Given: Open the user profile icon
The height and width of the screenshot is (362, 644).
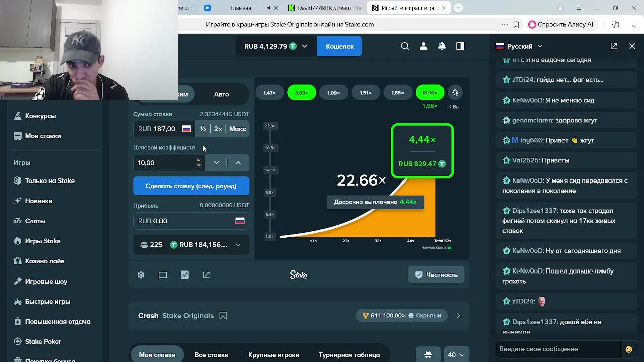Looking at the screenshot, I should (423, 46).
